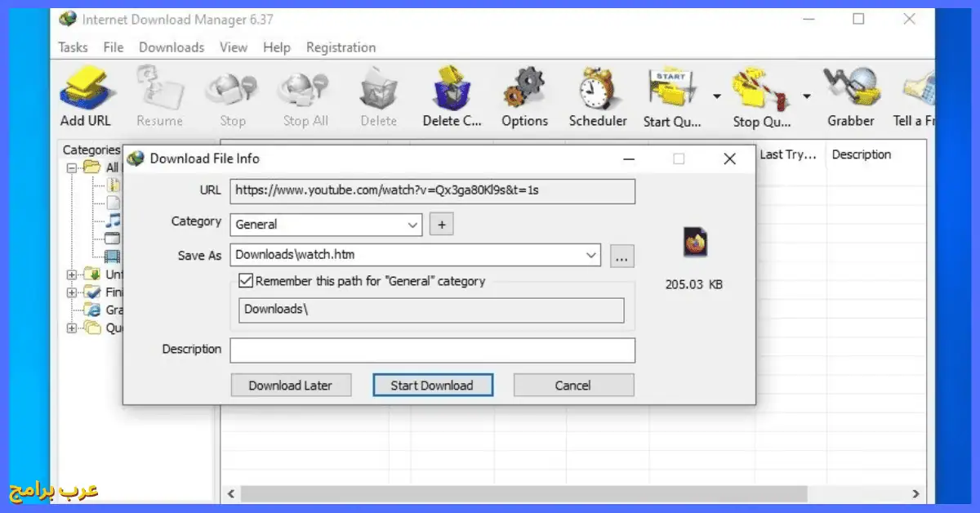Viewport: 980px width, 513px height.
Task: Click the Last Try column header
Action: coord(790,154)
